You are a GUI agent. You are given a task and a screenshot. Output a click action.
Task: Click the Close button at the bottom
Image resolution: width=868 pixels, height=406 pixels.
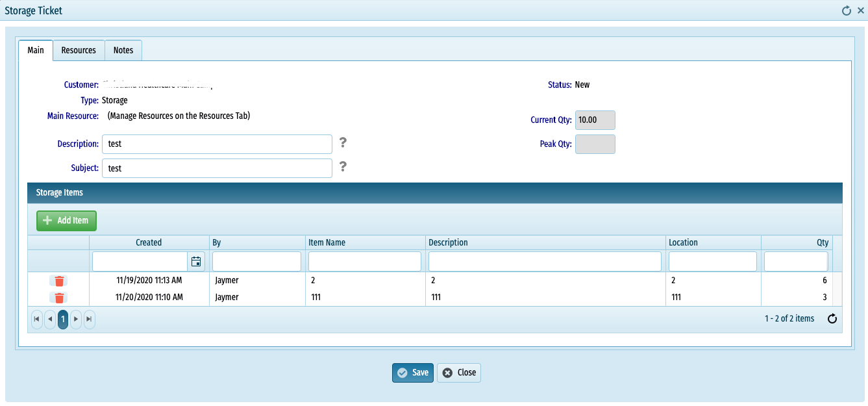tap(459, 373)
